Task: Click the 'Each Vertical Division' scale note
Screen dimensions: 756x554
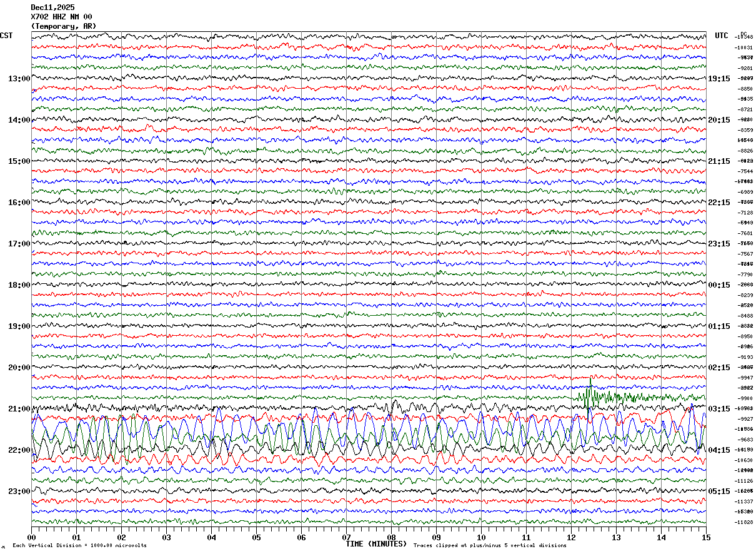Action: click(79, 546)
